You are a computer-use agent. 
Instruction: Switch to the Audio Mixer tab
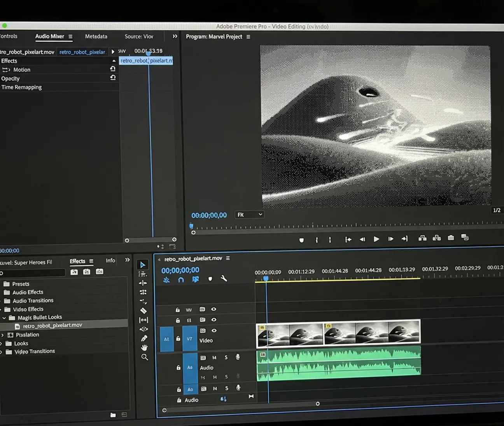[50, 36]
